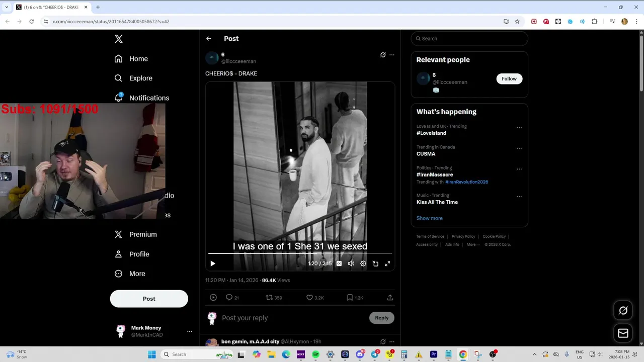644x362 pixels.
Task: Show hidden system tray icons
Action: tap(534, 354)
